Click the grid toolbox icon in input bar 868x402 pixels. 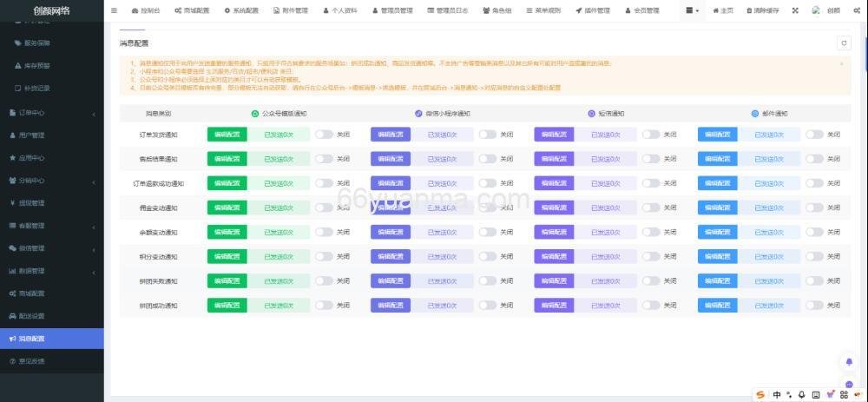[x=845, y=395]
